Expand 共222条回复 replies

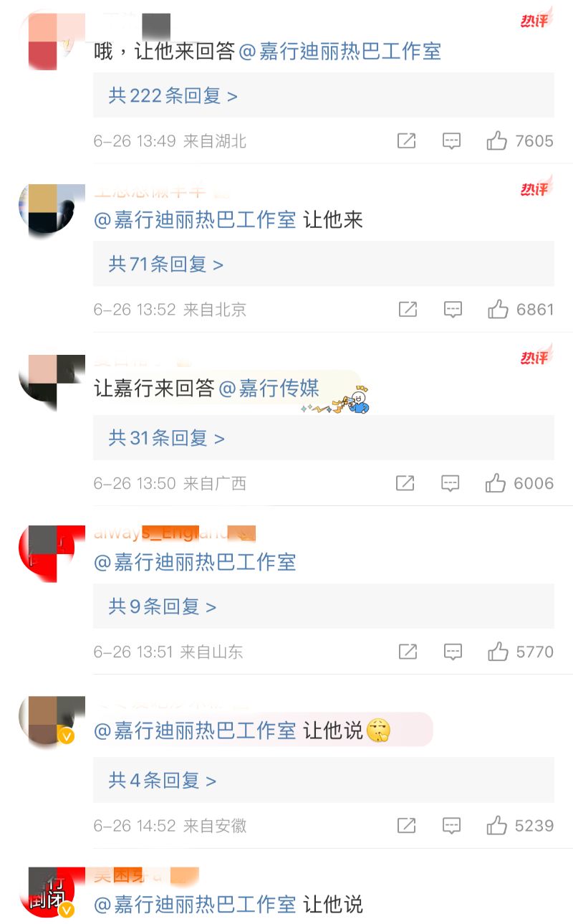click(x=324, y=95)
